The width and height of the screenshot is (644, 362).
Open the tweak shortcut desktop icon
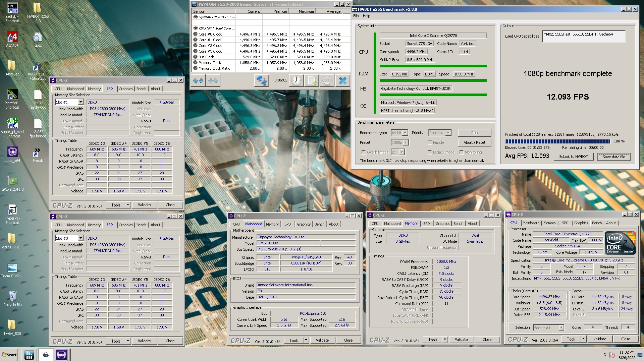pyautogui.click(x=38, y=155)
